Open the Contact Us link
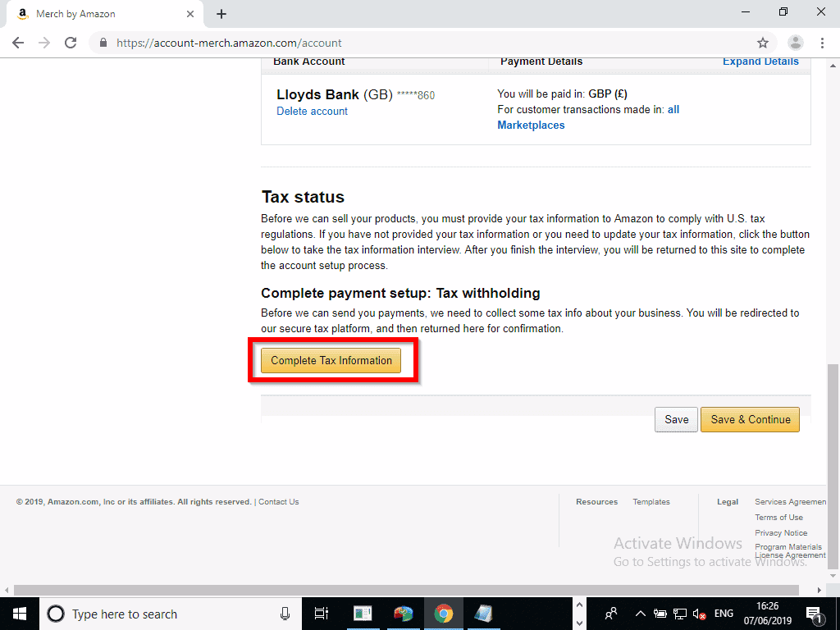Viewport: 840px width, 630px height. [x=279, y=502]
